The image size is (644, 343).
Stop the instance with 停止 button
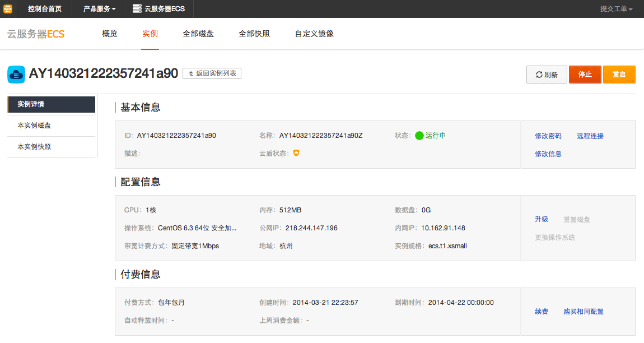585,75
